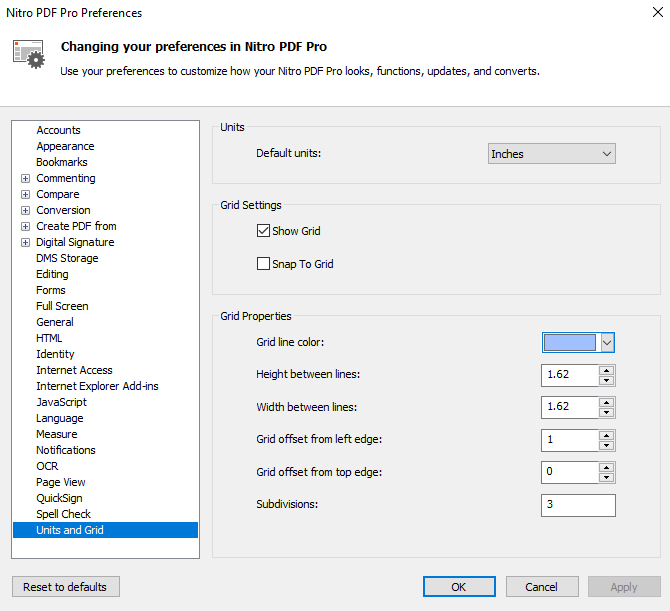Open QuickSign preferences
This screenshot has height=611, width=670.
point(59,498)
